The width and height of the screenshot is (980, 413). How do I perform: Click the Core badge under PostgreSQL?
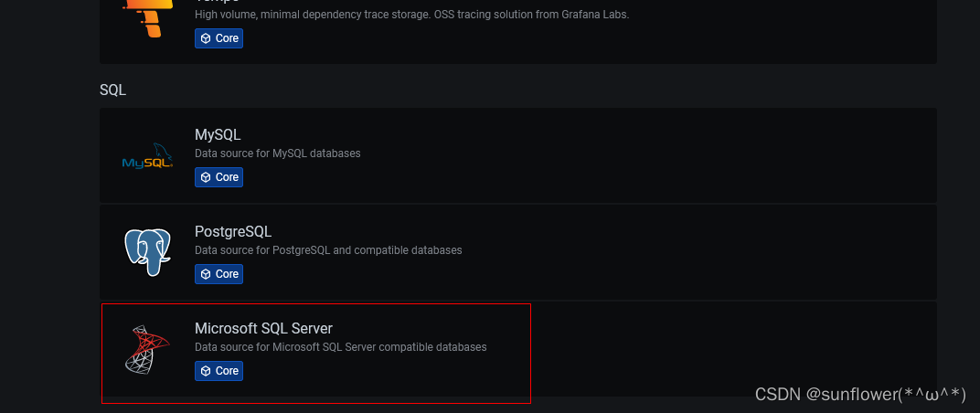click(x=218, y=274)
